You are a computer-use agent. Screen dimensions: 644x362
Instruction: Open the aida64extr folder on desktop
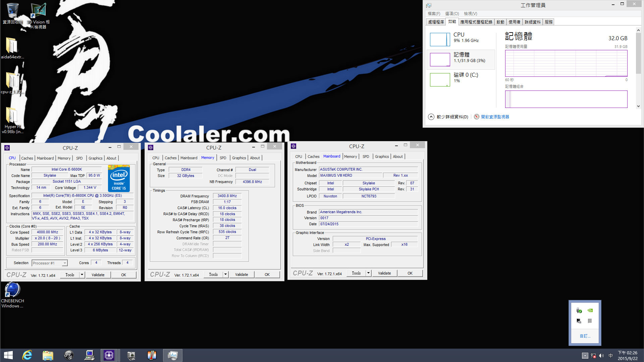coord(12,46)
